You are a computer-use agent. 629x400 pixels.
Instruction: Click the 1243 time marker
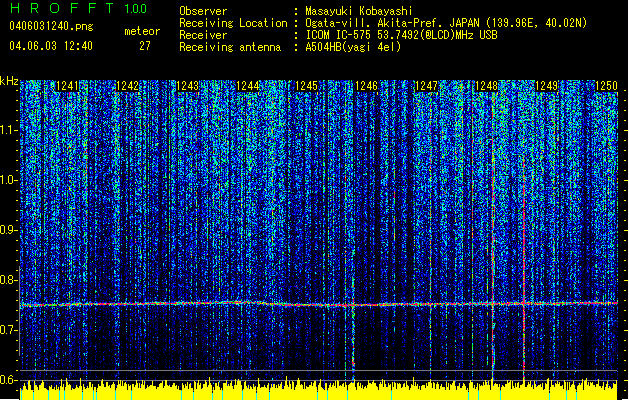click(187, 87)
